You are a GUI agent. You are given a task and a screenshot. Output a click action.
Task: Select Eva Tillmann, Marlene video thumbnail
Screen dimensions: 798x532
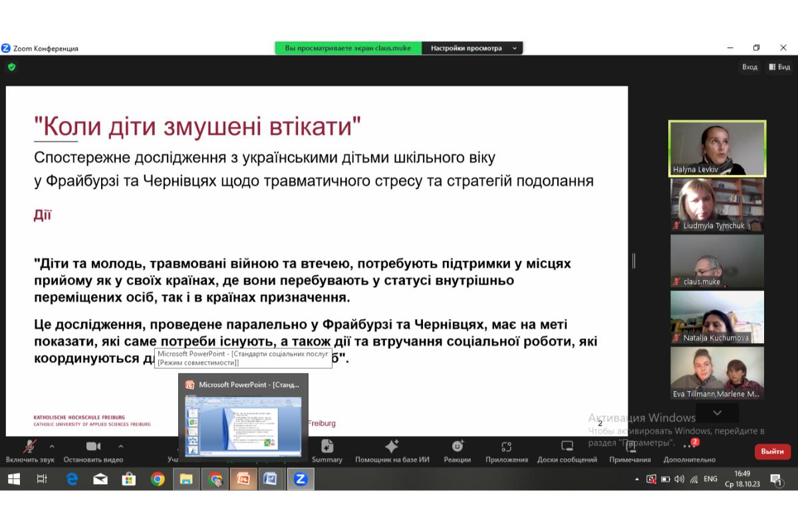tap(718, 373)
